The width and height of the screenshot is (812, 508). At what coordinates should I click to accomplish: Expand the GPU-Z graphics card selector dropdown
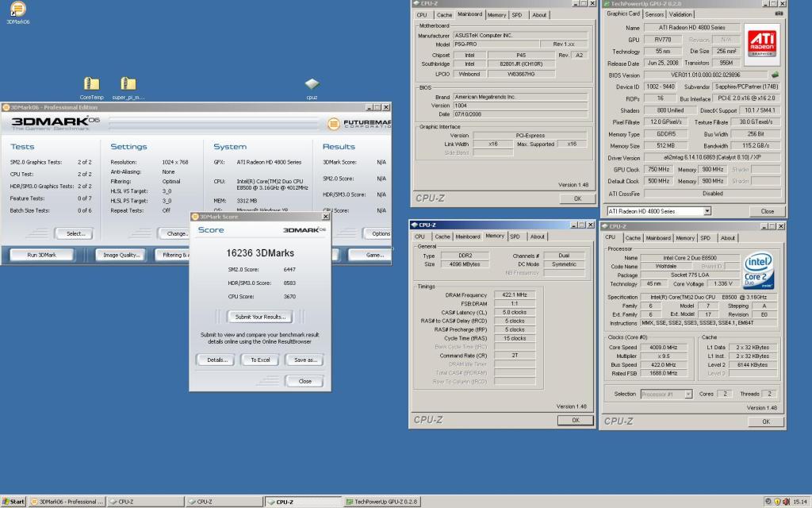click(707, 211)
